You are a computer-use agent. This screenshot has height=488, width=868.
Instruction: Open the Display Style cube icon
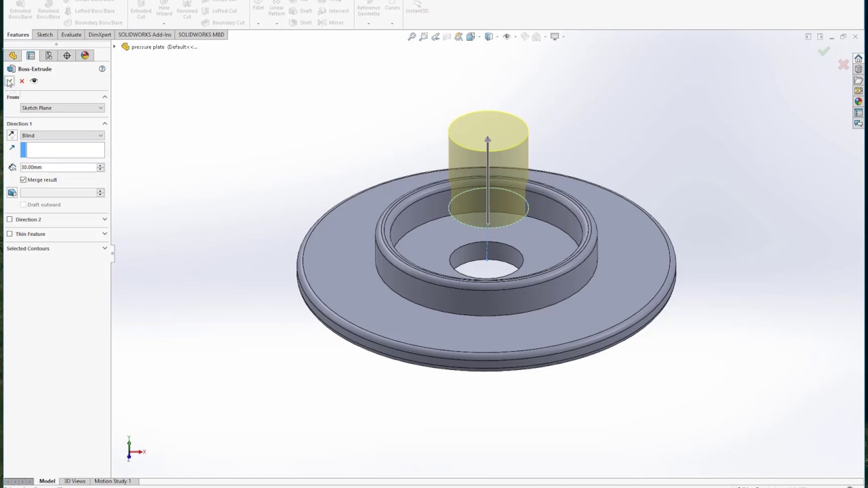coord(489,37)
